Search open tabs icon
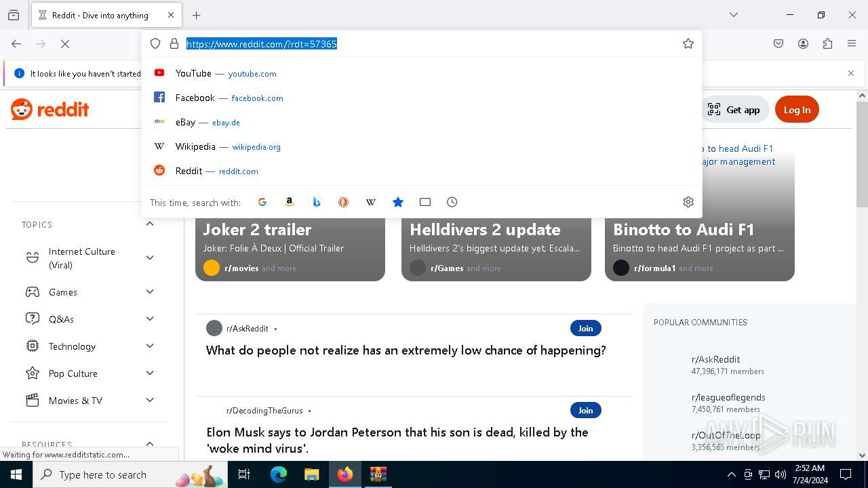The width and height of the screenshot is (868, 488). [425, 202]
